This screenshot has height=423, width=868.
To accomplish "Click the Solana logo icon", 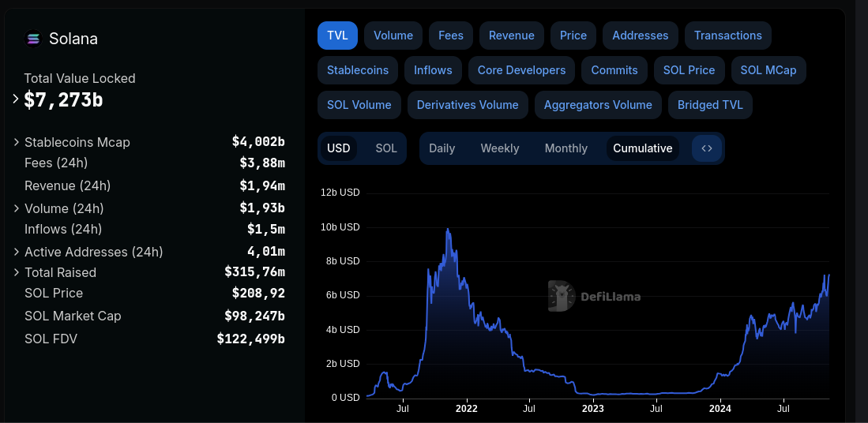I will point(33,39).
